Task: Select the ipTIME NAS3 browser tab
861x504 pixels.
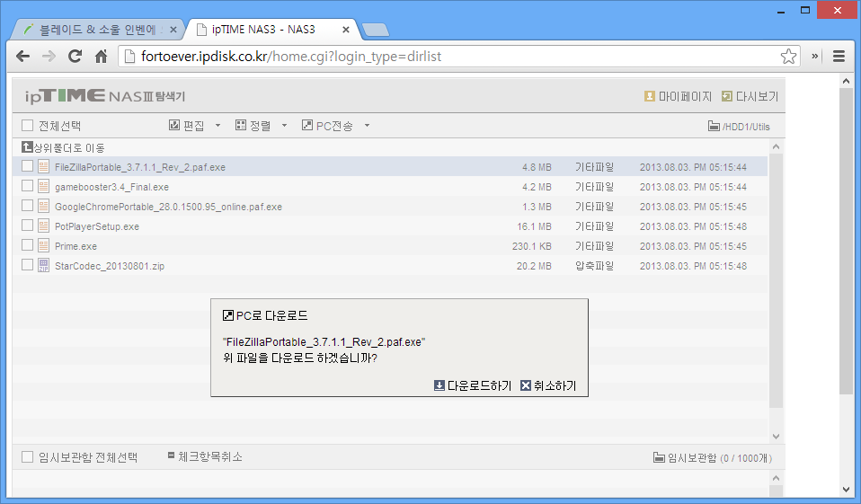Action: click(263, 29)
